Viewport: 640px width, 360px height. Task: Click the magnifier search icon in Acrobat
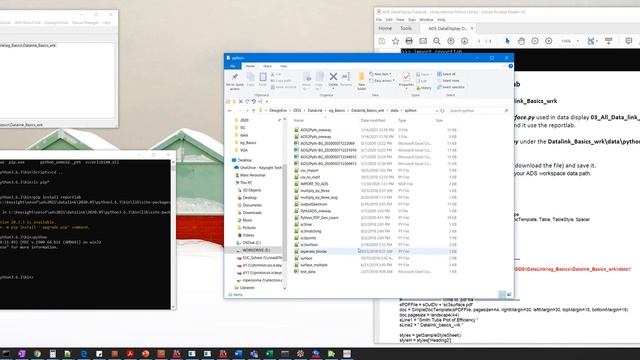click(437, 41)
